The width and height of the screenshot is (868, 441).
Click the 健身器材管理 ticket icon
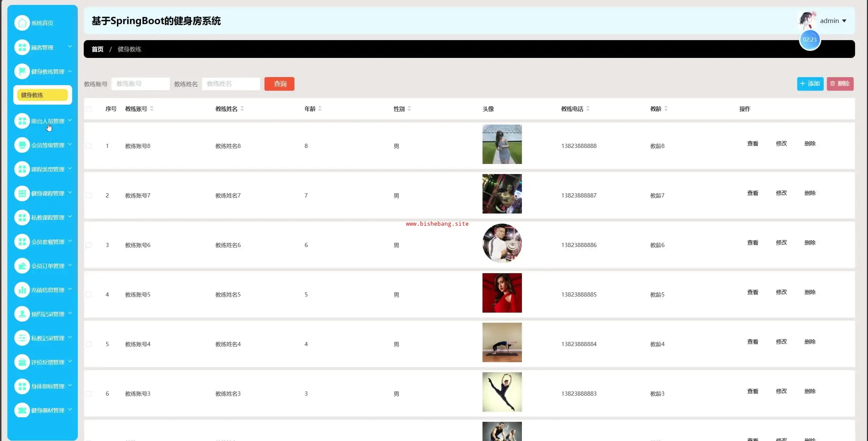click(22, 410)
